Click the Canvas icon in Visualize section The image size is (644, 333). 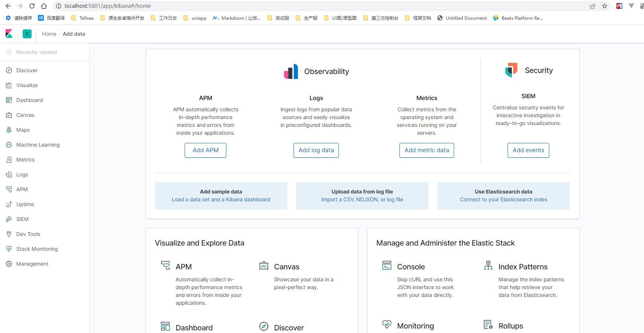click(x=264, y=265)
